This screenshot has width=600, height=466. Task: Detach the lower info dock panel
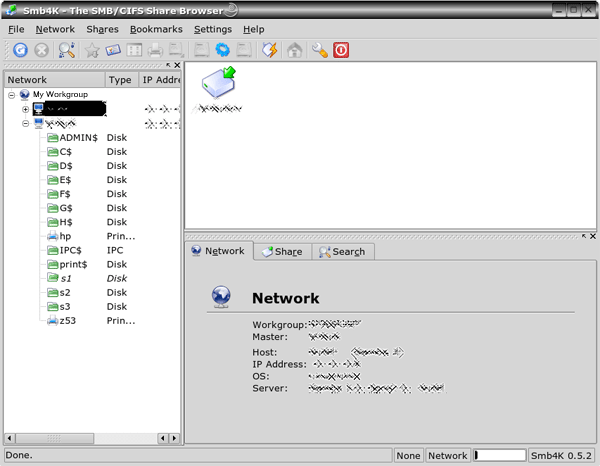pos(584,236)
